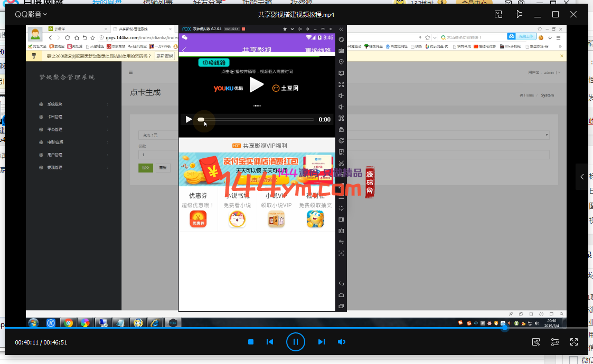The height and width of the screenshot is (364, 593).
Task: Open the video toolbox icon
Action: click(x=536, y=342)
